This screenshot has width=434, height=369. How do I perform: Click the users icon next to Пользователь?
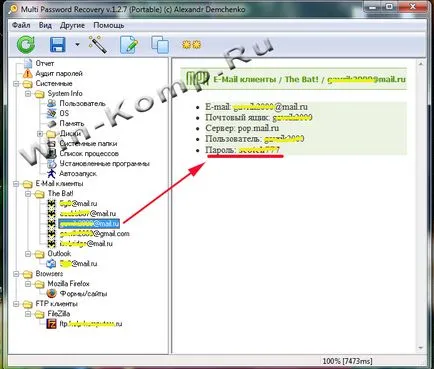pos(51,103)
